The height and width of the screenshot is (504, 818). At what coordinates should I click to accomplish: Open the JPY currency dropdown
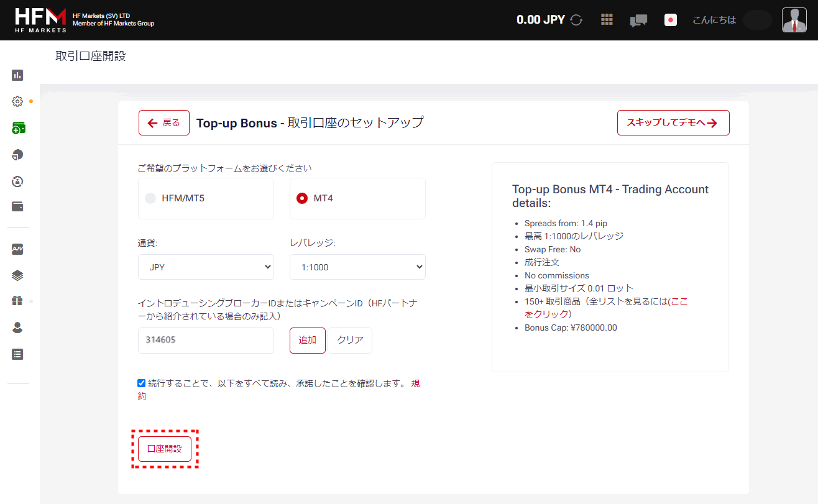[x=206, y=267]
